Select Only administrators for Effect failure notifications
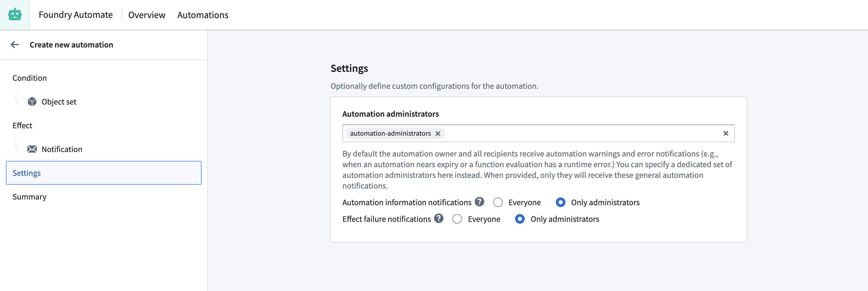The width and height of the screenshot is (868, 291). [520, 219]
